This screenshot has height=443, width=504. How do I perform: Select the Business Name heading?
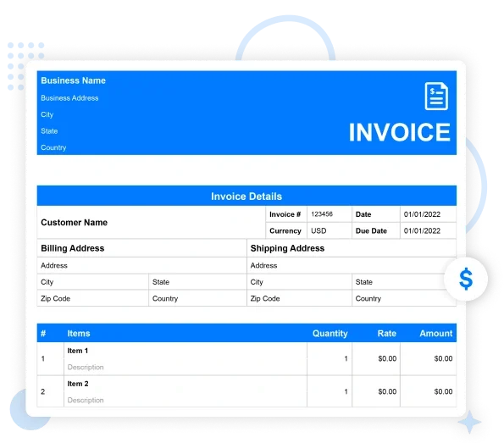tap(74, 80)
